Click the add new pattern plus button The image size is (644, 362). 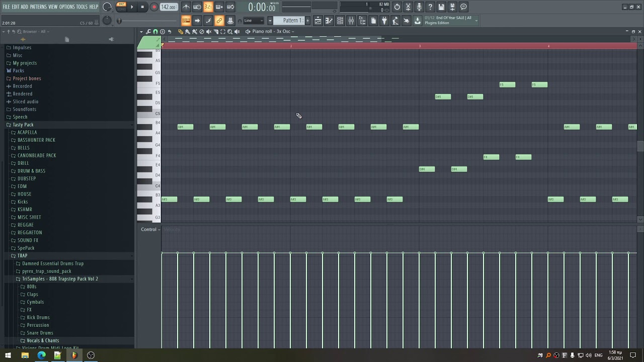pos(308,21)
